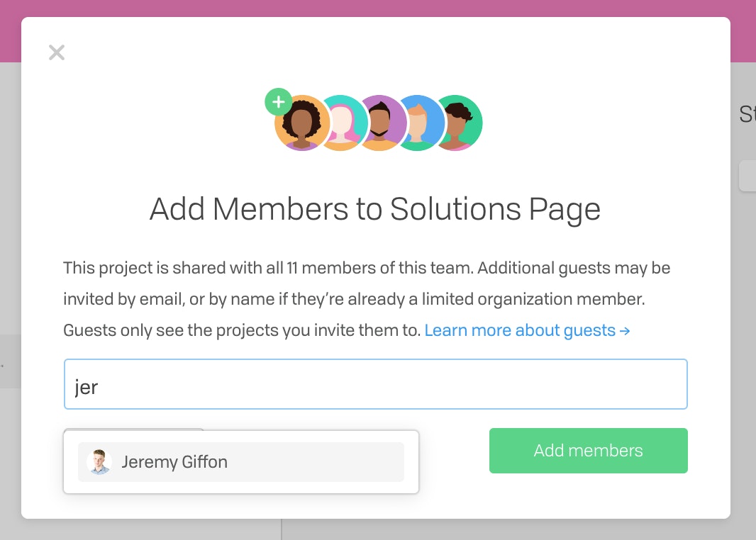Select the curly-haired avatar on orange background
The width and height of the screenshot is (756, 540).
pos(302,123)
